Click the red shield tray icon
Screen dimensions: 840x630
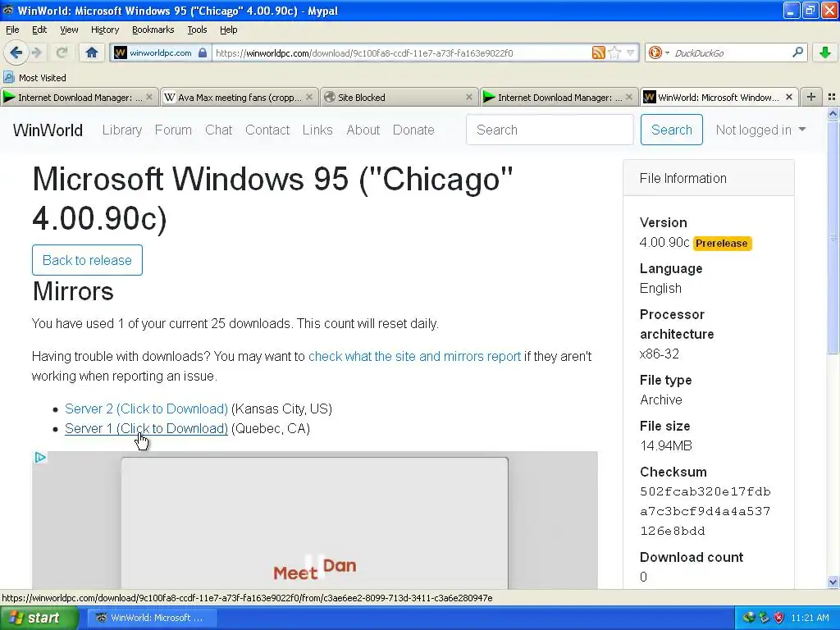coord(779,618)
